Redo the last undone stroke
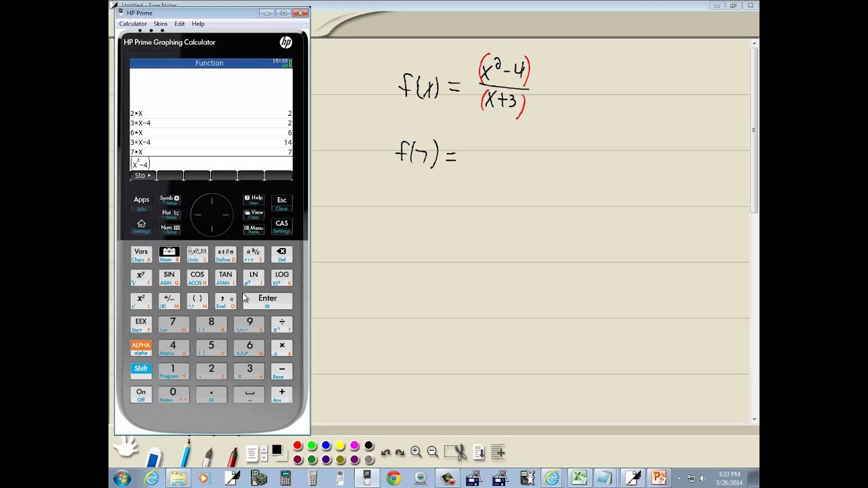 click(400, 453)
